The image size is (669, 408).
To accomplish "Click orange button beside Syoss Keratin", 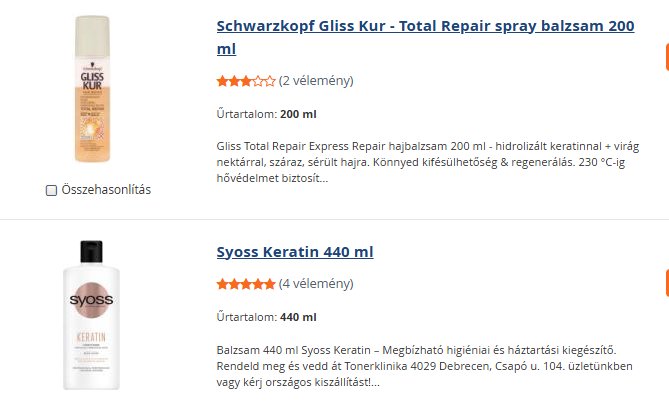I will pos(665,283).
